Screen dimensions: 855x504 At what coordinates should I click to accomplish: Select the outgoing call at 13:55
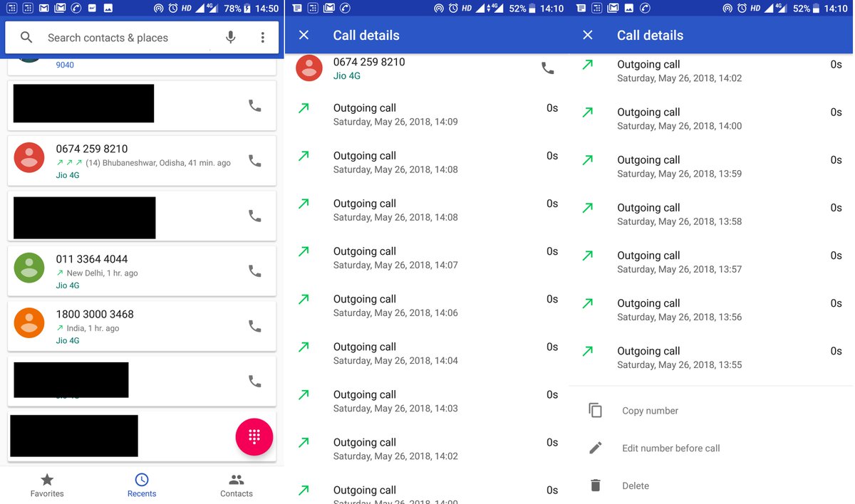click(x=711, y=357)
